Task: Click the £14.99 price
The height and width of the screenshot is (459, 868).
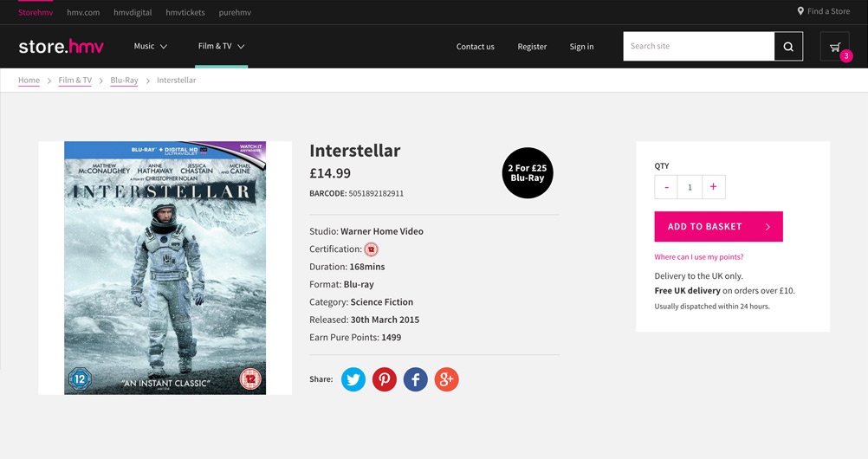Action: (330, 173)
